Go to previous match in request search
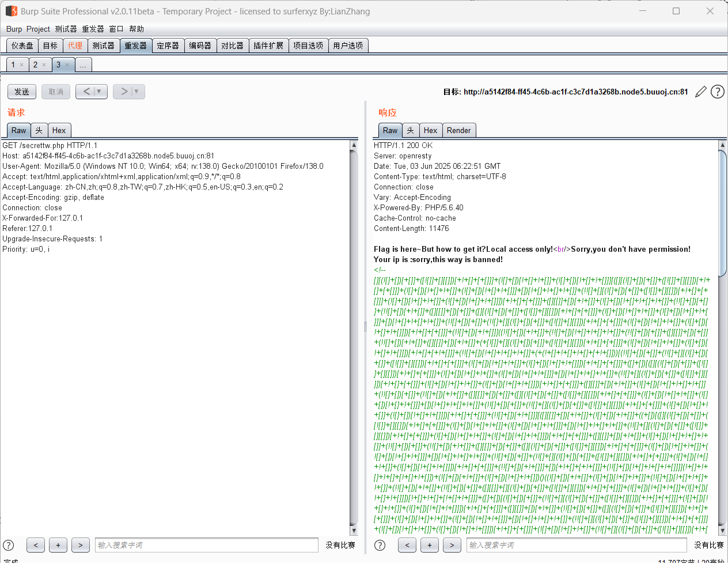Viewport: 728px width, 564px height. coord(36,545)
